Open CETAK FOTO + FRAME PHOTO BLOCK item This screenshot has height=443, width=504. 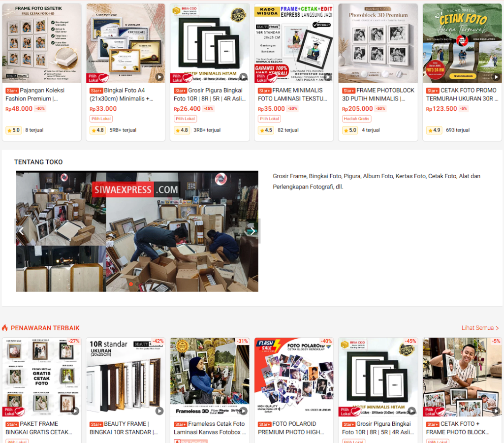pyautogui.click(x=462, y=428)
